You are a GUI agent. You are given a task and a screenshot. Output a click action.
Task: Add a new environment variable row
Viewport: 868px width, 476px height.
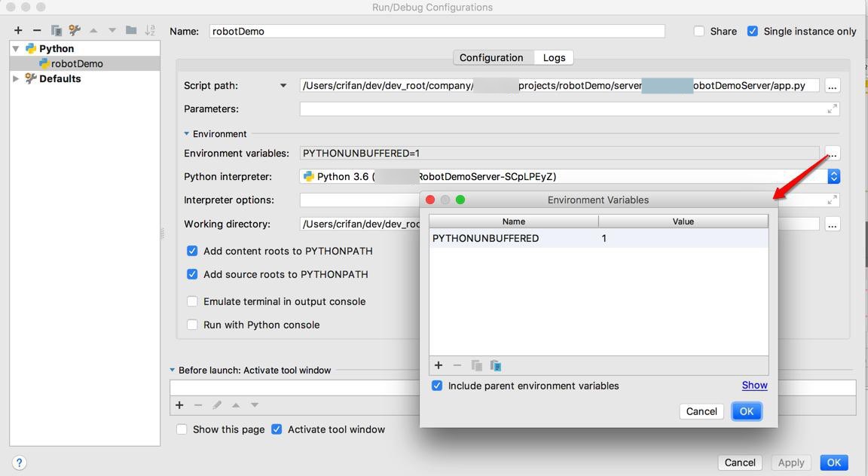coord(439,365)
